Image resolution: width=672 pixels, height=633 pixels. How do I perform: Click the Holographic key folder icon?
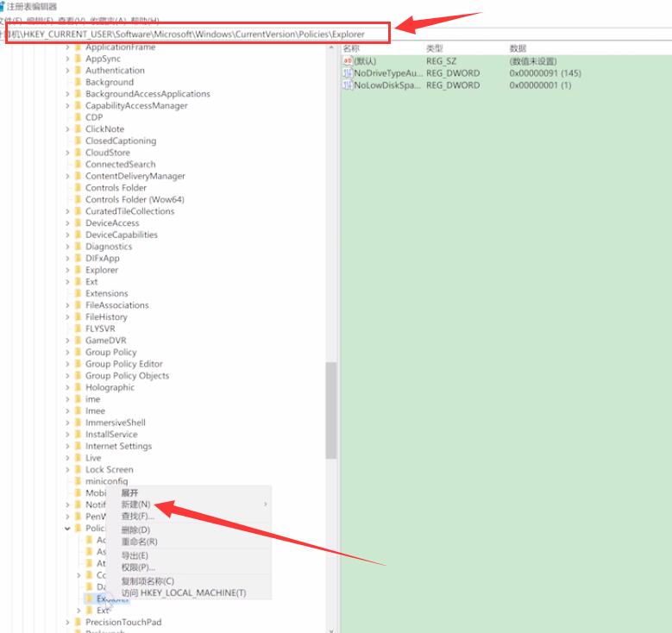click(78, 388)
